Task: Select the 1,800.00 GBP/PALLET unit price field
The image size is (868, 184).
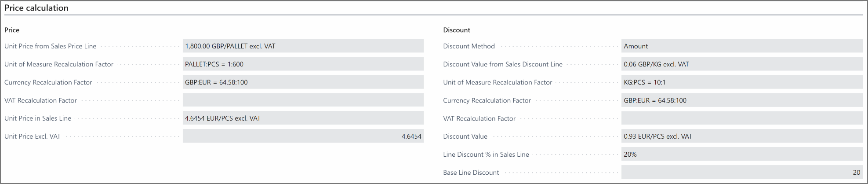Action: (303, 46)
